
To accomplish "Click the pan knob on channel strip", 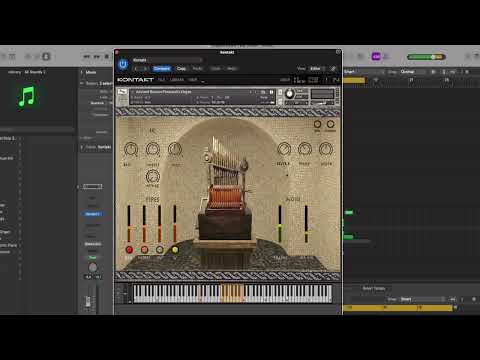I will pos(93,267).
